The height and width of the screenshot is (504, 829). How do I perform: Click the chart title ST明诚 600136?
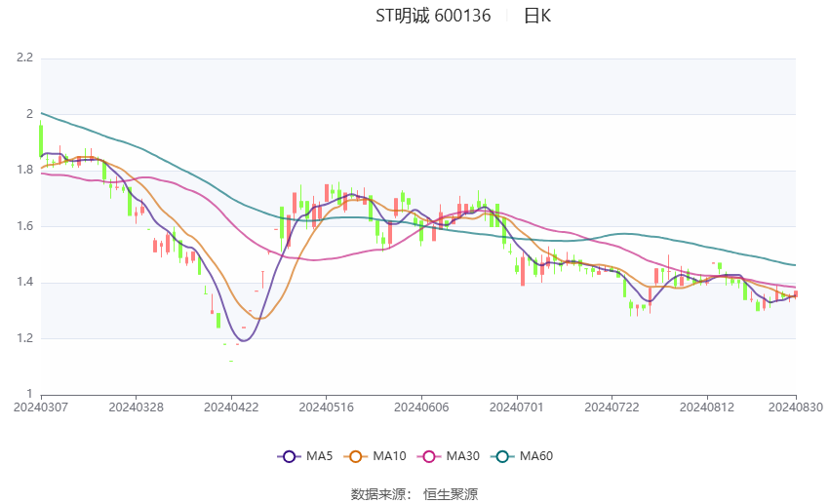pyautogui.click(x=433, y=16)
